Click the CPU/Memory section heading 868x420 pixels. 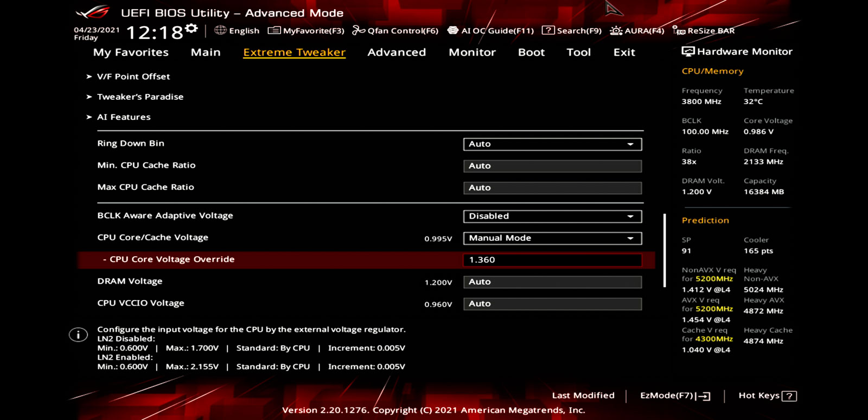(x=712, y=71)
